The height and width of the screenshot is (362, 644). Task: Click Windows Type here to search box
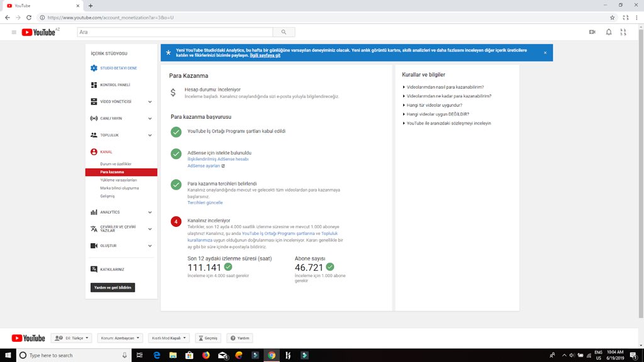click(74, 355)
